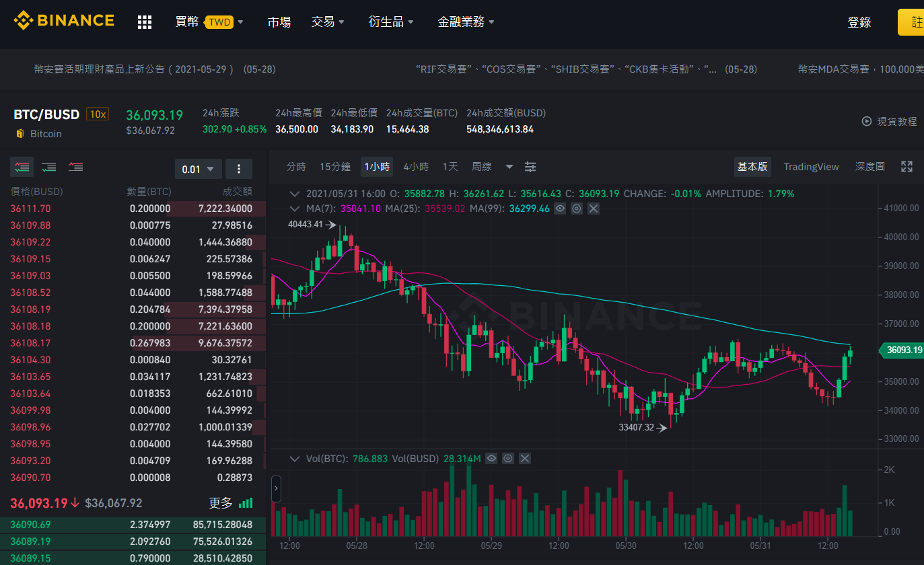The width and height of the screenshot is (924, 565).
Task: Remove the MA indicator
Action: point(594,209)
